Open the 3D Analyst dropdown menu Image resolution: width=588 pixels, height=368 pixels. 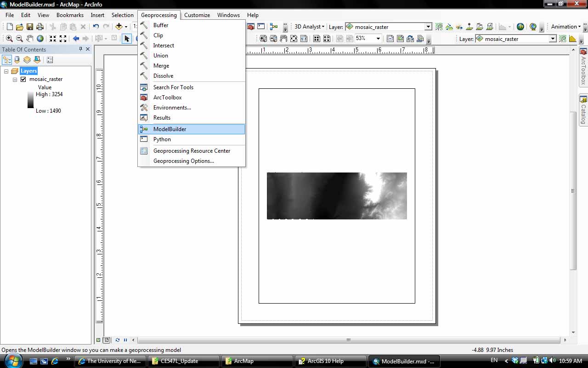[309, 27]
